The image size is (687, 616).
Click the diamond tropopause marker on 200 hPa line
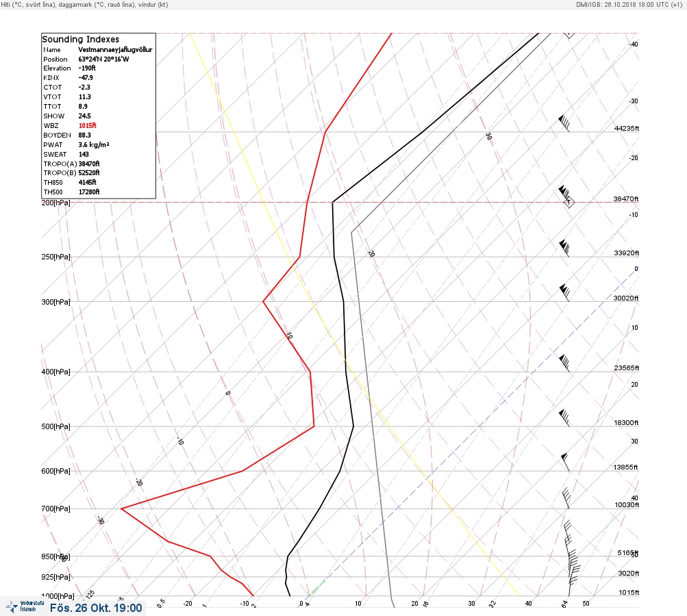[569, 203]
